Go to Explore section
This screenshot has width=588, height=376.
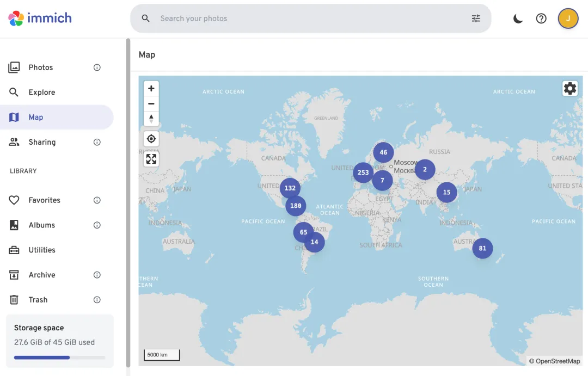coord(42,93)
